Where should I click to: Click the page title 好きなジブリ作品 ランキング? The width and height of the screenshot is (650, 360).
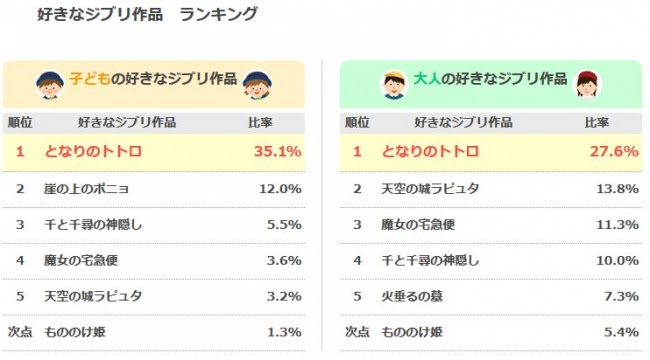[x=148, y=14]
